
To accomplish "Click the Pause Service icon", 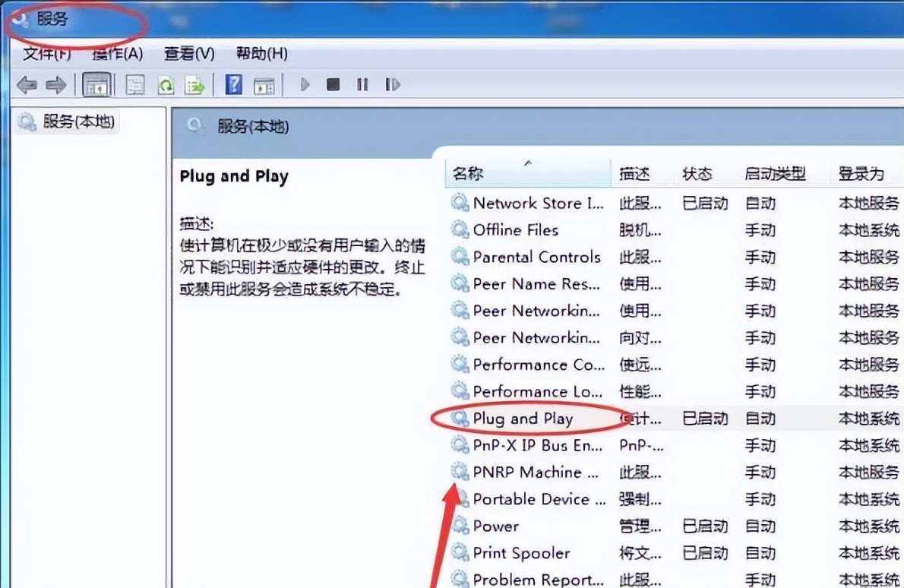I will pos(362,85).
